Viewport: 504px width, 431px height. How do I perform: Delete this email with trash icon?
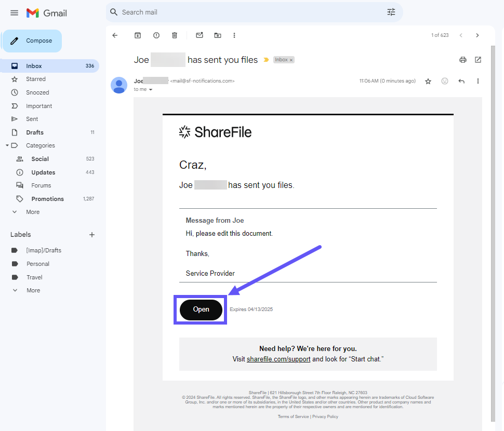[175, 35]
